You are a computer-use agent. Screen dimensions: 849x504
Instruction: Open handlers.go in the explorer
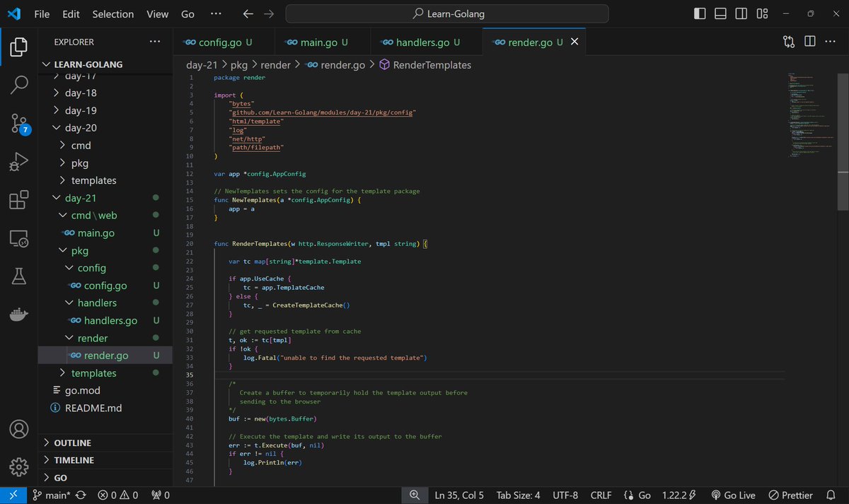point(110,320)
